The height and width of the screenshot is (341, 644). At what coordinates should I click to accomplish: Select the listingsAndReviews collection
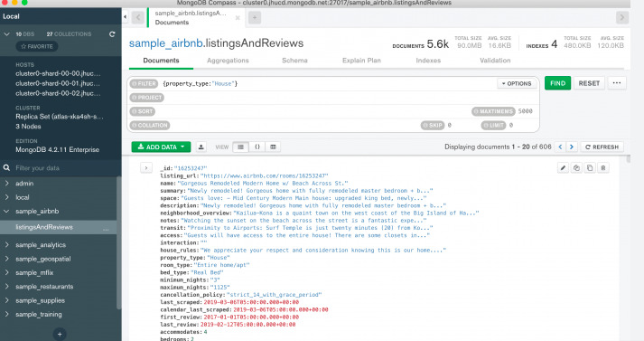[x=44, y=227]
